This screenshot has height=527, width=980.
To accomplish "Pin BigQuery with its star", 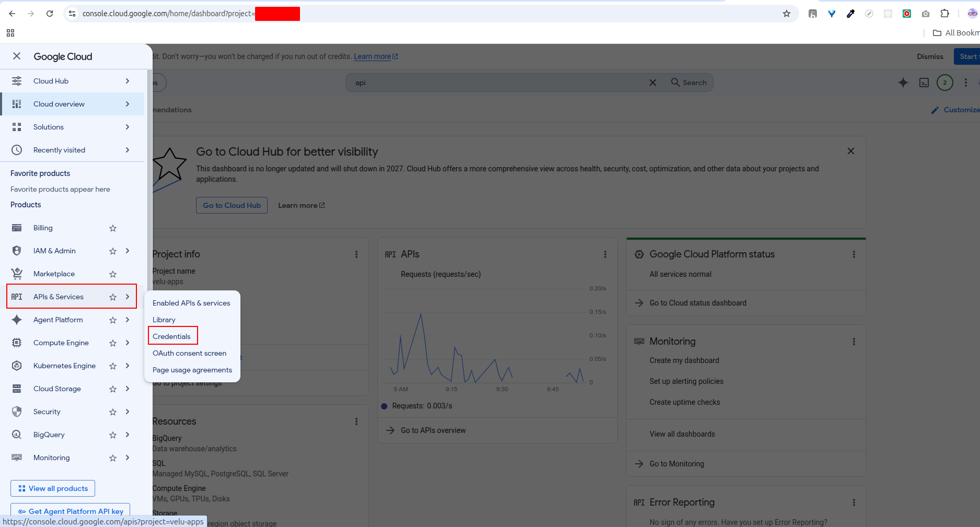I will click(x=113, y=435).
